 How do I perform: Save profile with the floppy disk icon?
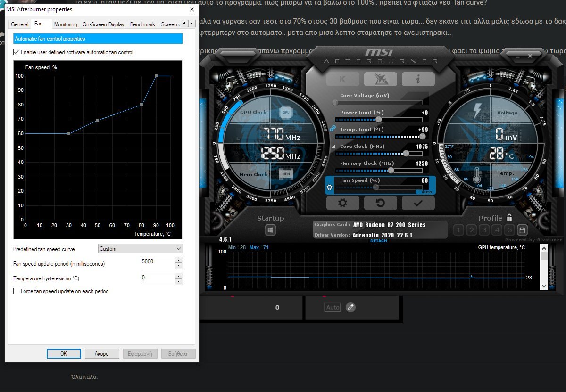pyautogui.click(x=522, y=230)
